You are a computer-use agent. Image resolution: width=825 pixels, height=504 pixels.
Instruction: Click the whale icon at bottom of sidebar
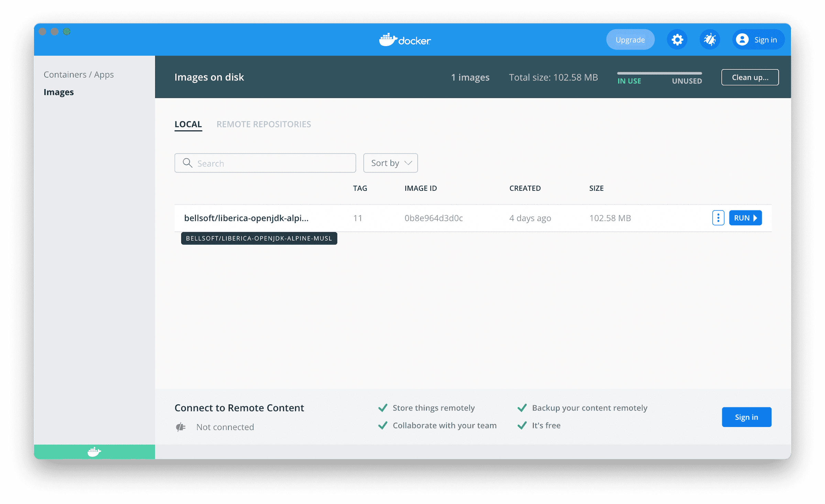(94, 451)
